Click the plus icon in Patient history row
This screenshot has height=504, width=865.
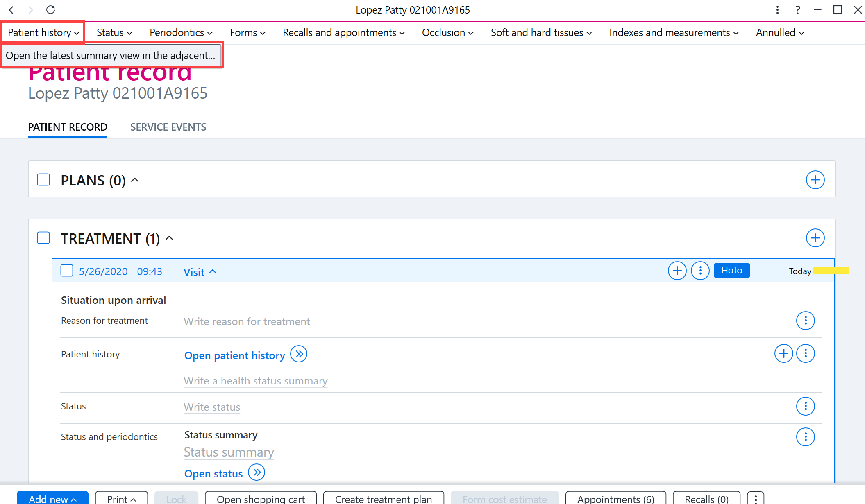(x=783, y=353)
